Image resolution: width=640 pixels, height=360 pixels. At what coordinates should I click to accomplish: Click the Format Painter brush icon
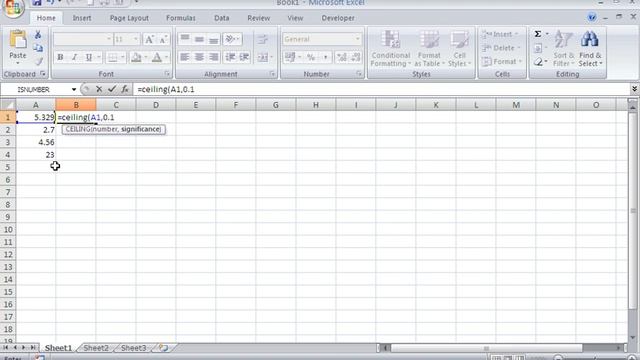[x=38, y=61]
